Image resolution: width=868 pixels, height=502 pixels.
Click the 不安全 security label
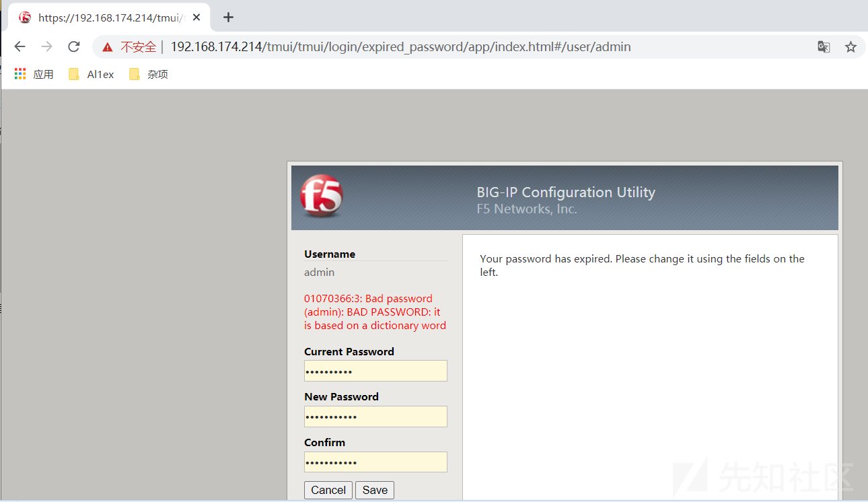[x=139, y=47]
